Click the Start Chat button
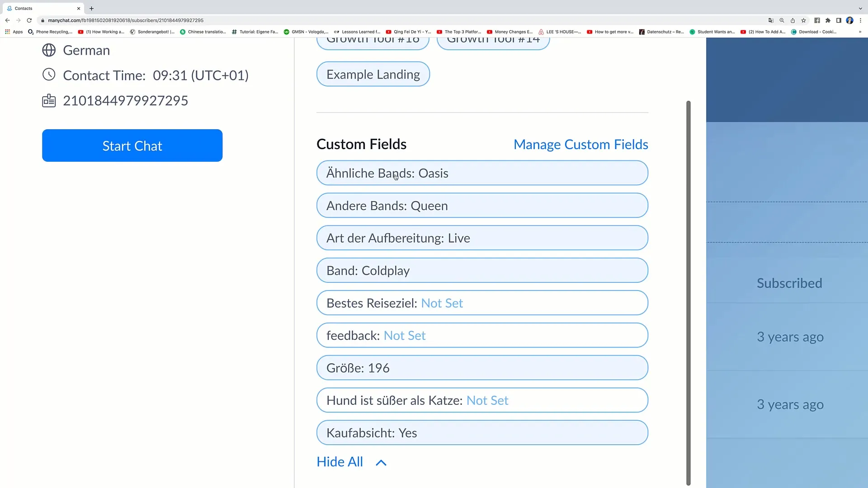 132,145
